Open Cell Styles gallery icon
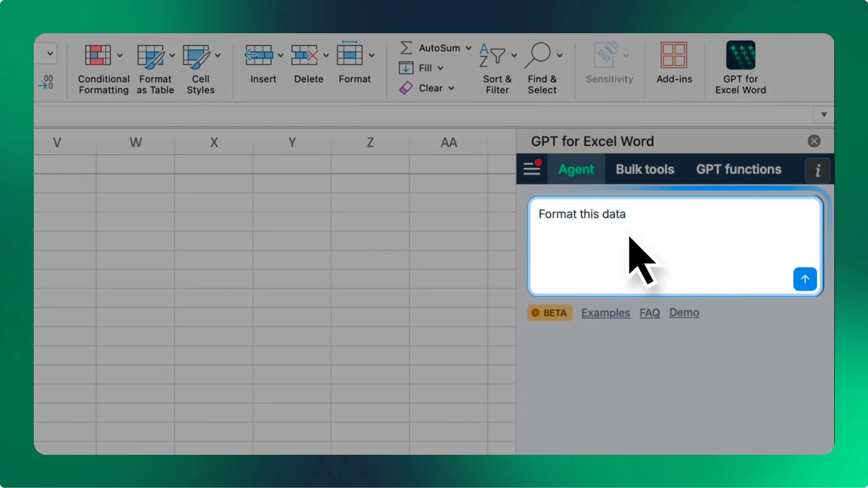Image resolution: width=868 pixels, height=488 pixels. [196, 56]
